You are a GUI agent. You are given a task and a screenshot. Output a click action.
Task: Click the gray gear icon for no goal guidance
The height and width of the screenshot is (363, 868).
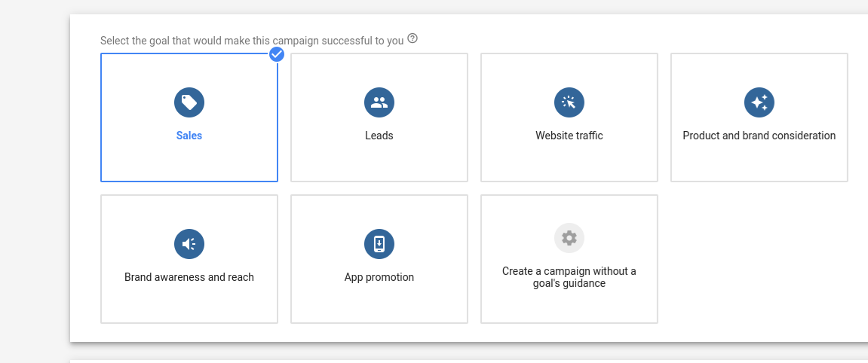pos(569,238)
